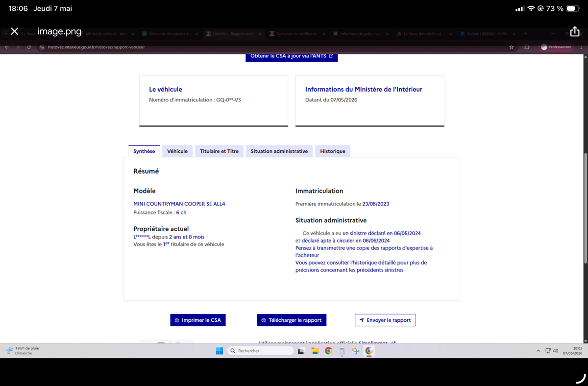
Task: Click Télécharger le rapport button
Action: [292, 320]
